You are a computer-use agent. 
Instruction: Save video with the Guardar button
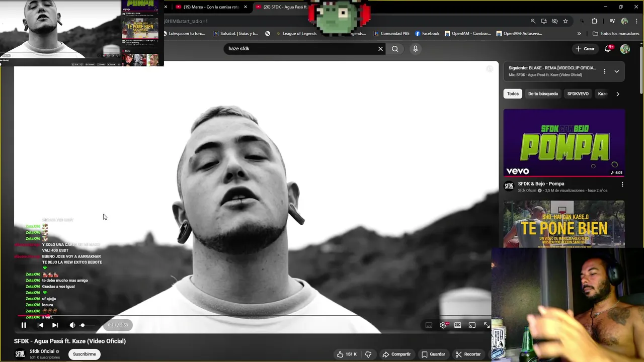pyautogui.click(x=433, y=354)
